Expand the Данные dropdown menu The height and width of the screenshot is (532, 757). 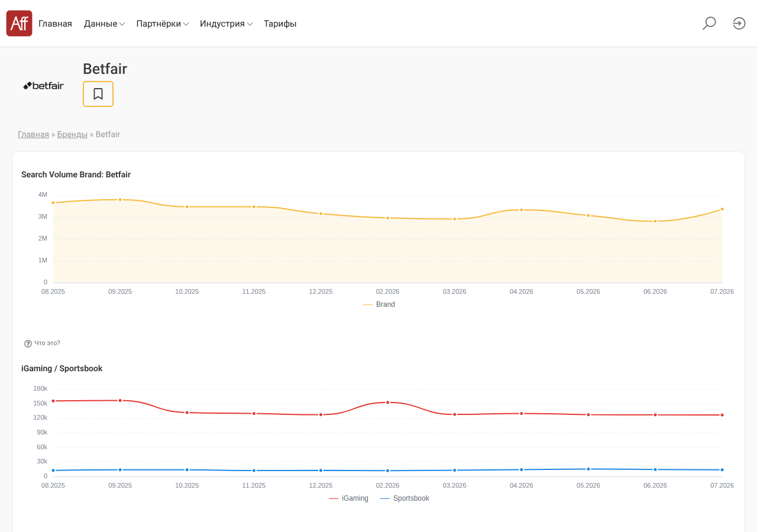coord(104,24)
